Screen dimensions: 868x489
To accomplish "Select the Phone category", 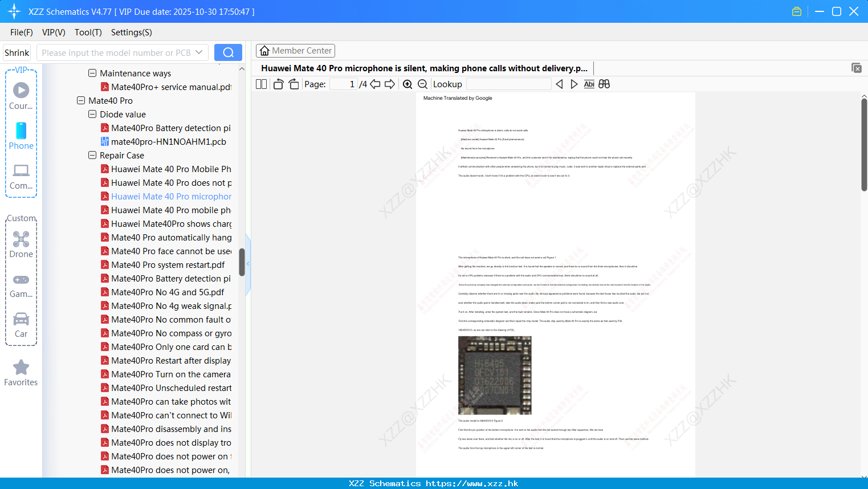I will (x=21, y=136).
